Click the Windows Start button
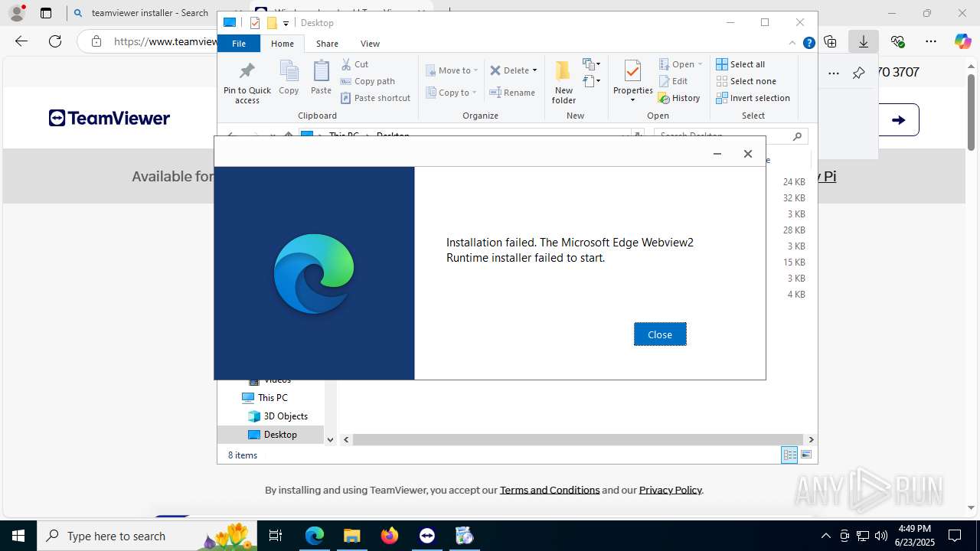 [18, 536]
